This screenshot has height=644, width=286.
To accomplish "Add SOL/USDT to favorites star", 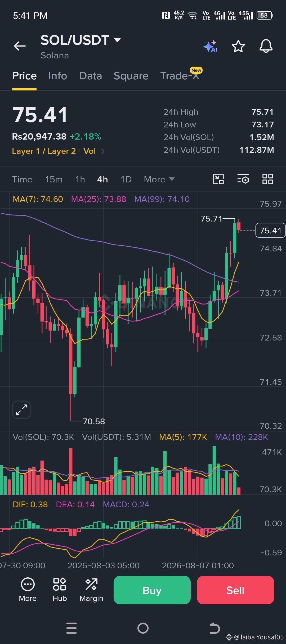I will tap(238, 46).
